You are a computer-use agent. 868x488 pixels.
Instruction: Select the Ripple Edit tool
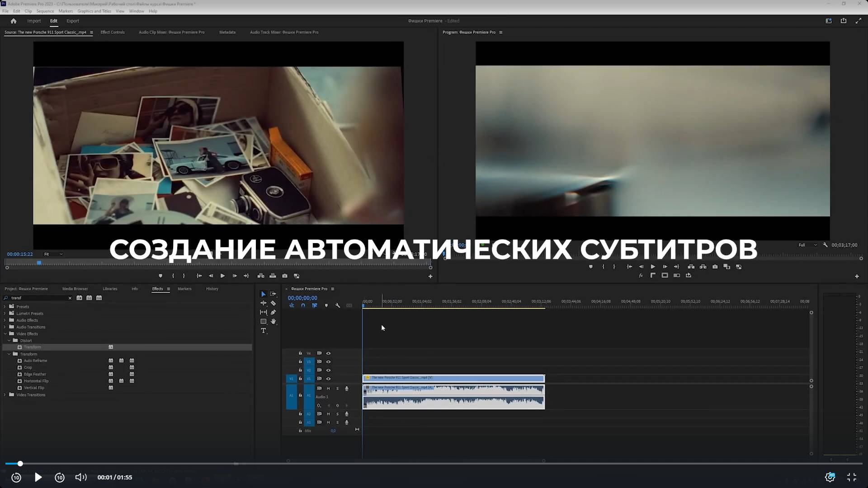pyautogui.click(x=264, y=303)
